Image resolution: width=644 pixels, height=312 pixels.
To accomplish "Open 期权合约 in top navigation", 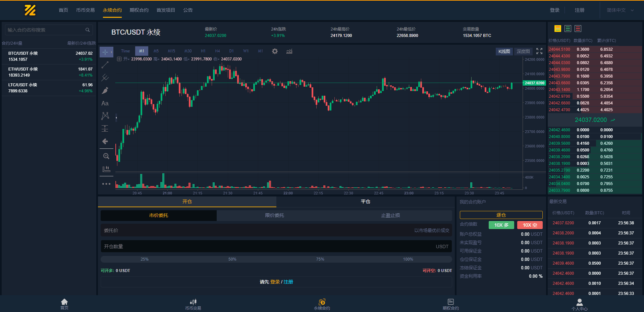I will click(x=139, y=10).
